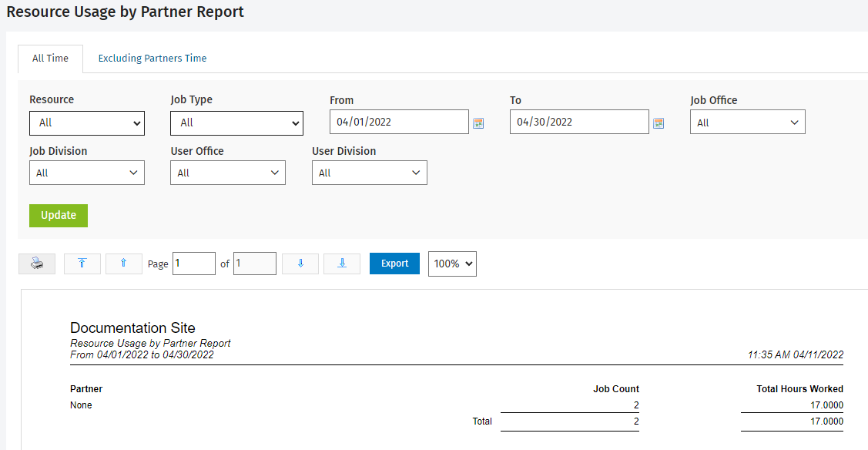This screenshot has height=450, width=868.
Task: Expand the Job Office dropdown
Action: (747, 123)
